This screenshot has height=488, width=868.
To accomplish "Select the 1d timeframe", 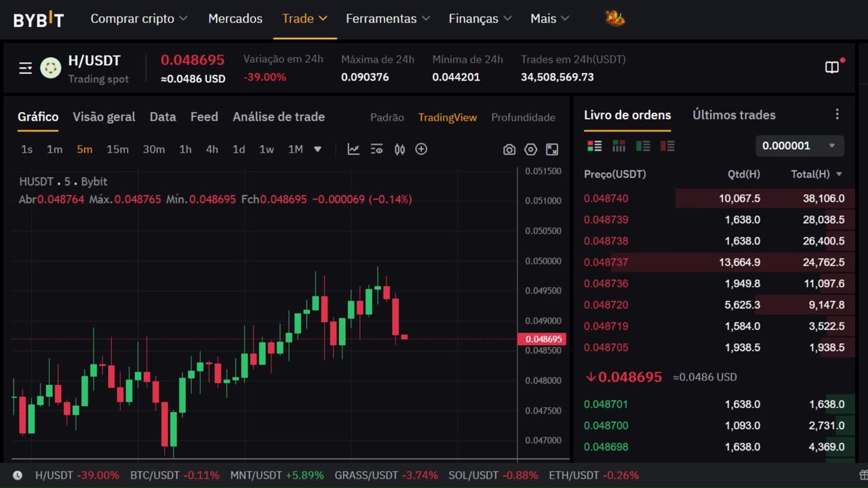I will coord(239,149).
